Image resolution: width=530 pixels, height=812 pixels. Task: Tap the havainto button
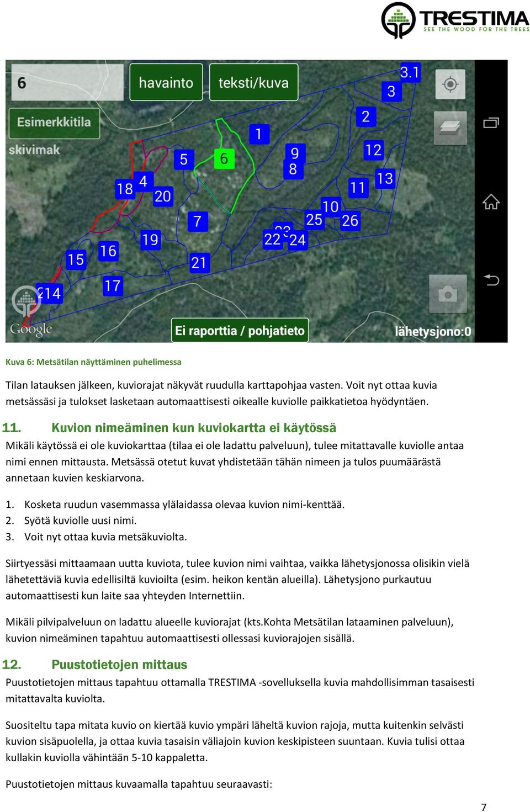(x=166, y=82)
